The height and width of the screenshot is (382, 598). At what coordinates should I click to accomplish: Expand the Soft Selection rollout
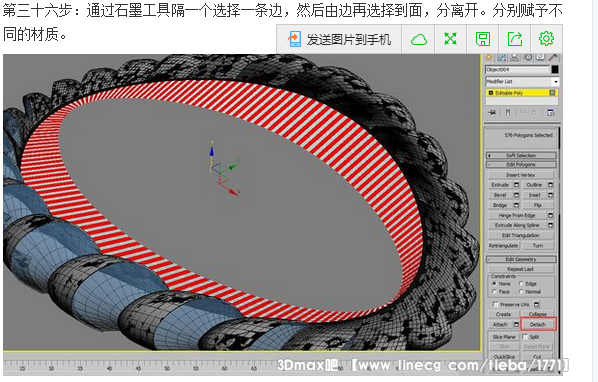point(521,155)
